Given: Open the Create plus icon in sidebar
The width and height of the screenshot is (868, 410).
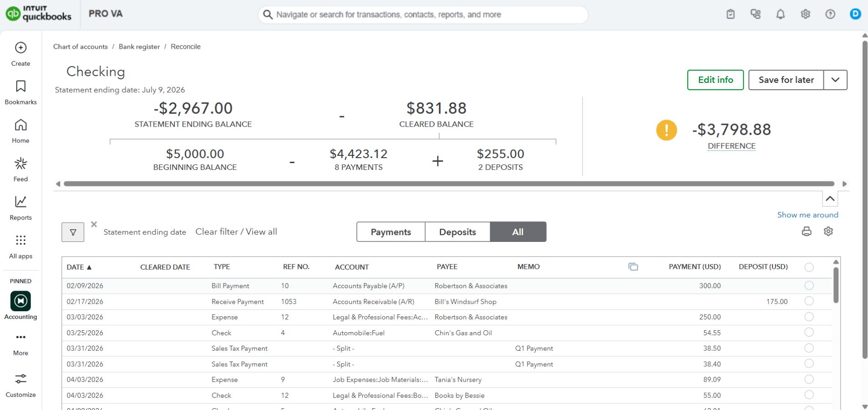Looking at the screenshot, I should 20,48.
